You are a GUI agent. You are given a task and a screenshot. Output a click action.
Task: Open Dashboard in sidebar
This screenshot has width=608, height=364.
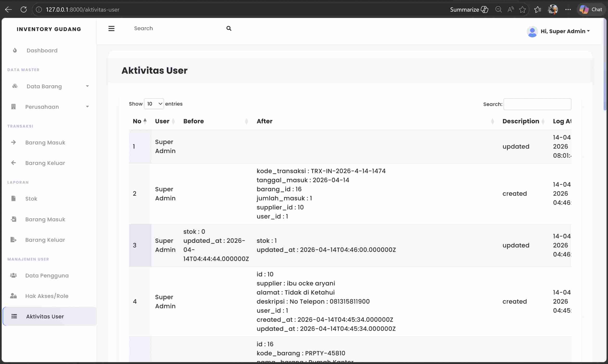click(x=42, y=50)
